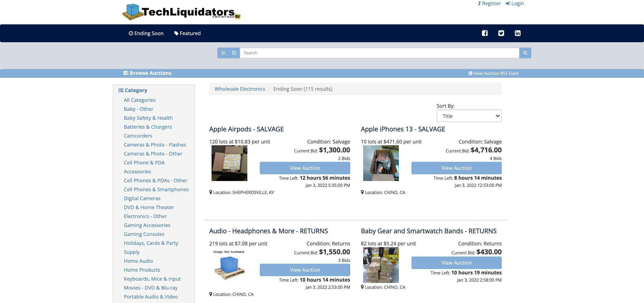The width and height of the screenshot is (644, 303).
Task: Click the Register link
Action: coord(489,3)
